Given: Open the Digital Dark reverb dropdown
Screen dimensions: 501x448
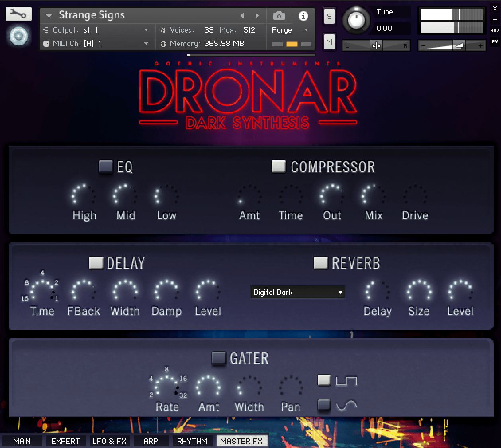Looking at the screenshot, I should pos(297,292).
